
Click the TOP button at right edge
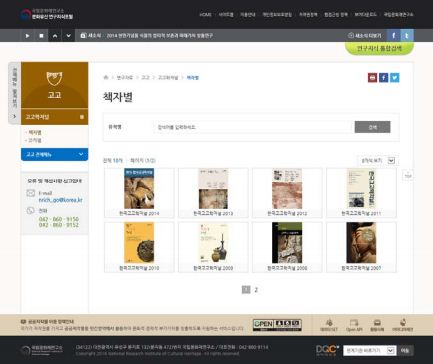pos(408,175)
